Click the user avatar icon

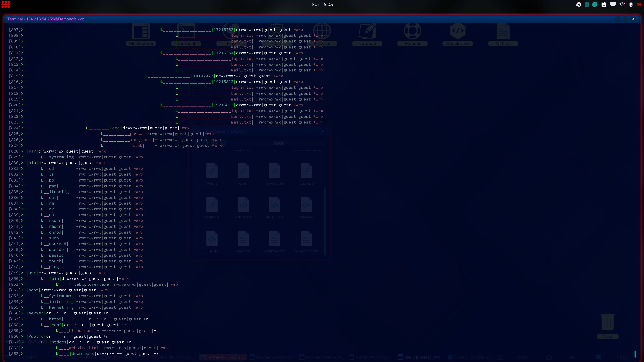pyautogui.click(x=631, y=4)
